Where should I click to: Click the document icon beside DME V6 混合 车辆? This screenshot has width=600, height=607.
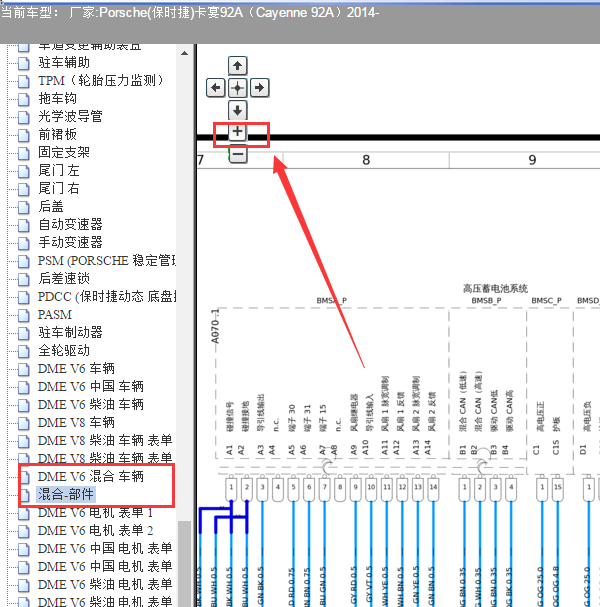(x=25, y=477)
